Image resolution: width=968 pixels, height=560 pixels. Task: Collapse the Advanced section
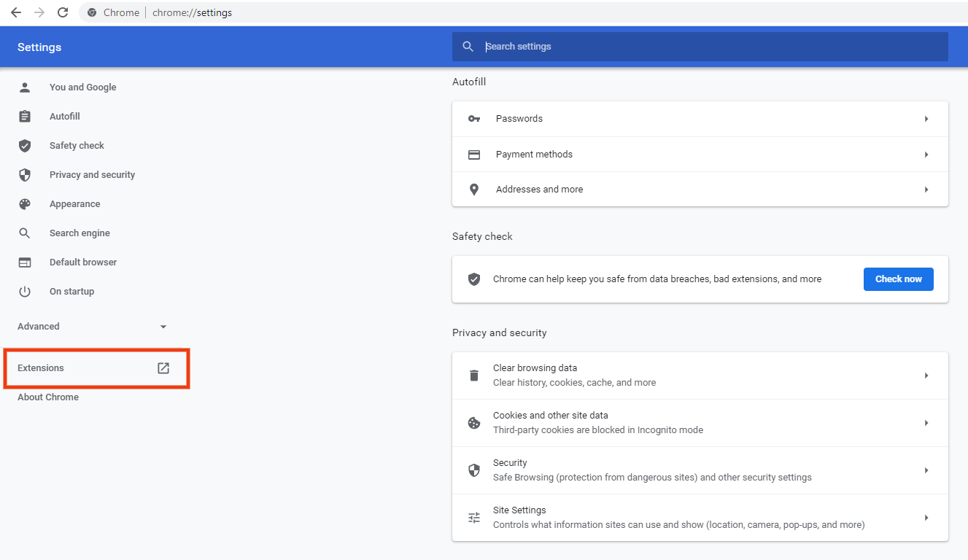(x=163, y=327)
